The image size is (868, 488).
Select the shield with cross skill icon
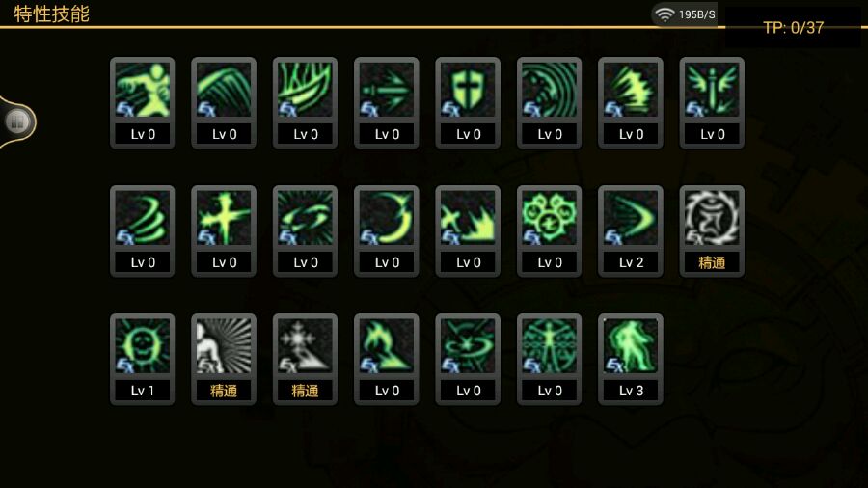[x=468, y=103]
